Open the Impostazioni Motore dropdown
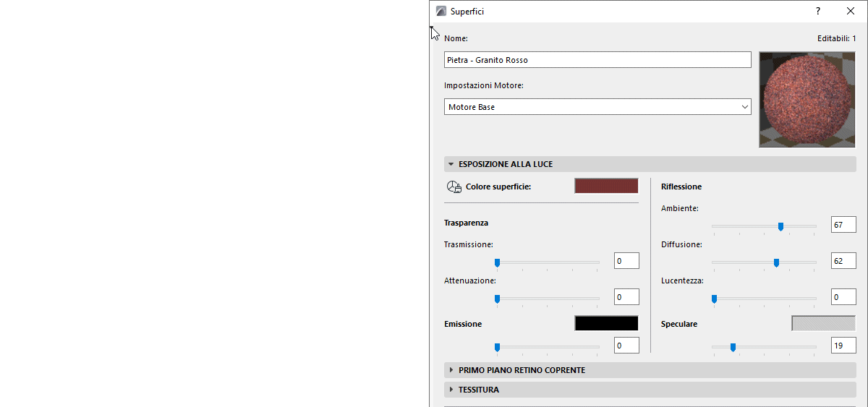The height and width of the screenshot is (407, 868). pos(597,107)
